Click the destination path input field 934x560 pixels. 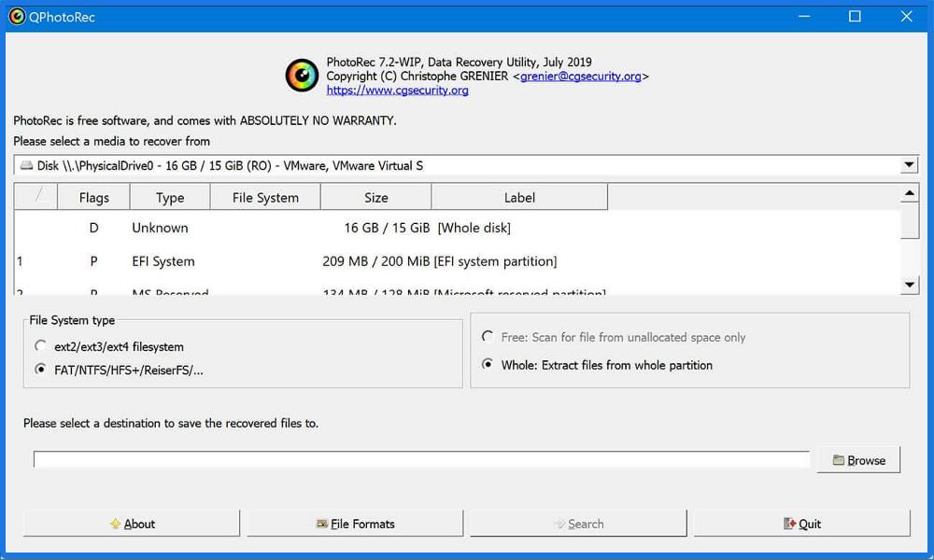coord(422,459)
